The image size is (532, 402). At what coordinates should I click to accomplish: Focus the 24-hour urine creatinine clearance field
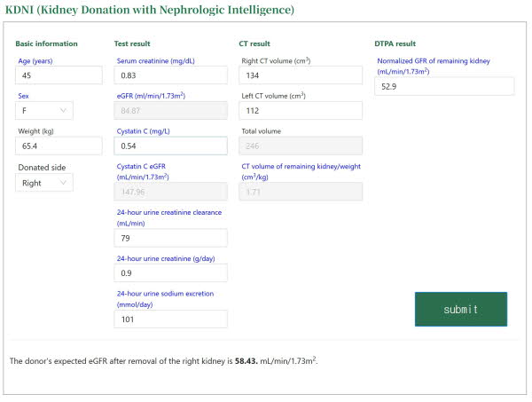click(x=170, y=238)
